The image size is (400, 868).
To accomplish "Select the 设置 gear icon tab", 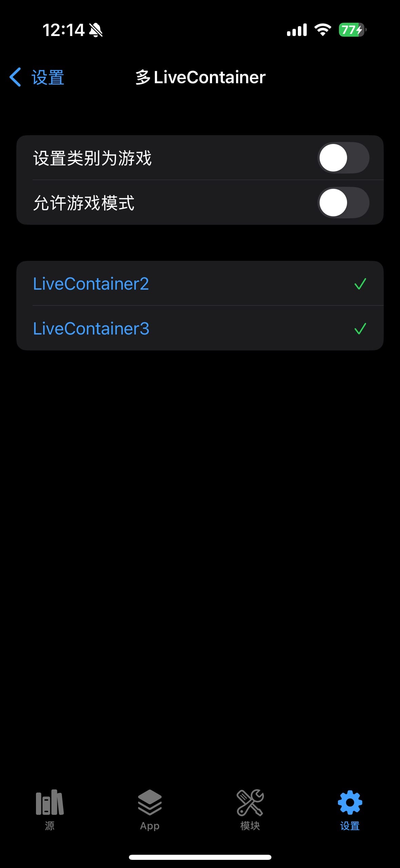I will coord(350,802).
